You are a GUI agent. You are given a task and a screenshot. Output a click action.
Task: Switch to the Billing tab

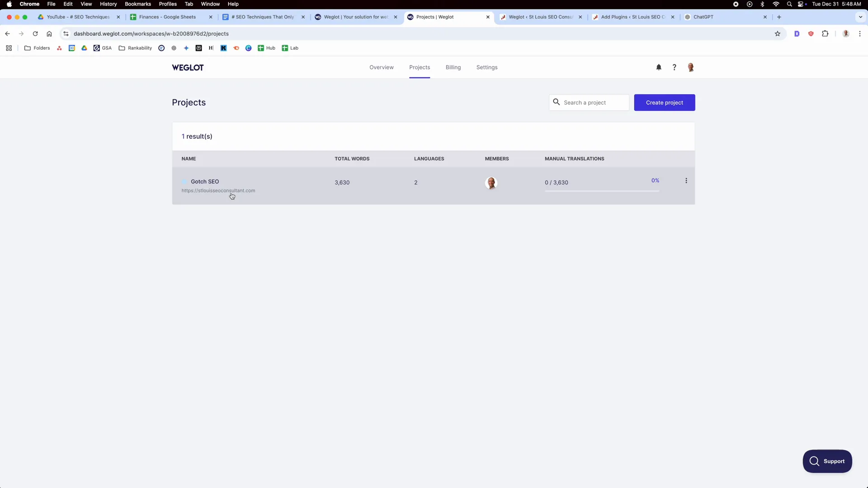tap(453, 67)
